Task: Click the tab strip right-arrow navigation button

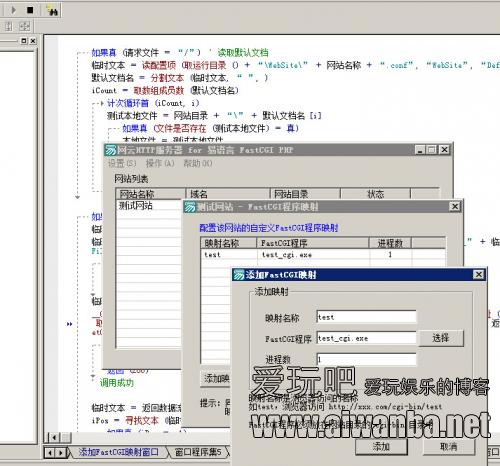Action: click(61, 453)
